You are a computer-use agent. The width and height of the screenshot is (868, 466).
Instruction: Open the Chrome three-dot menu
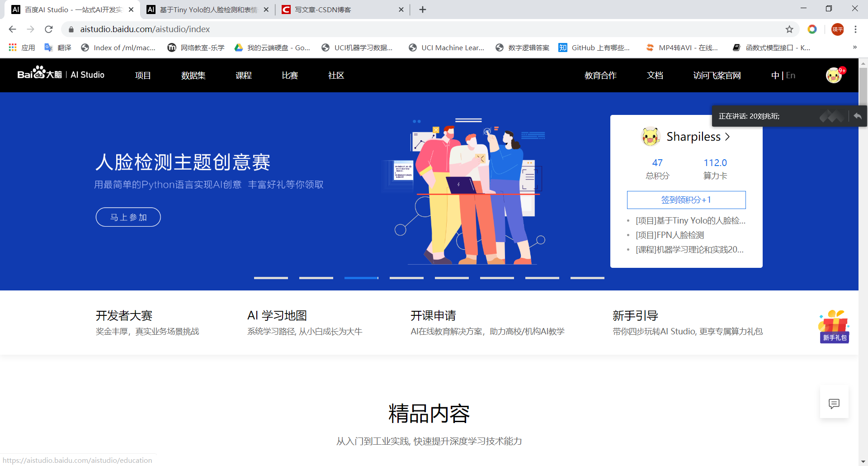tap(855, 29)
